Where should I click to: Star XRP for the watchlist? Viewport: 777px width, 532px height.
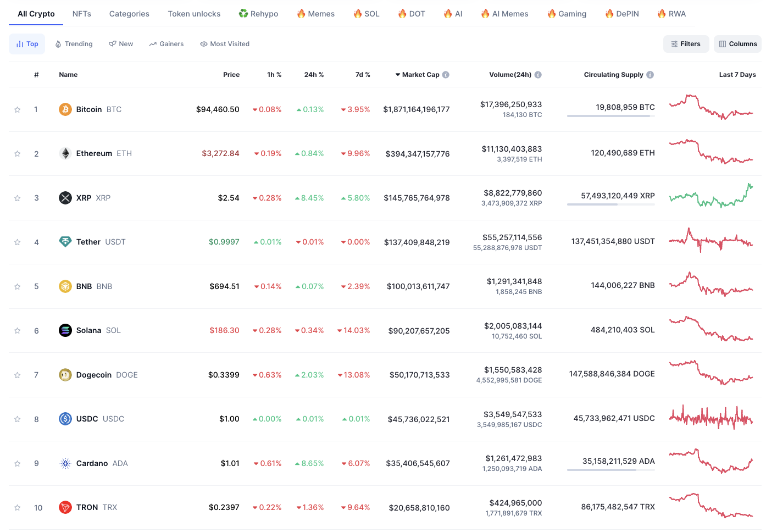pyautogui.click(x=18, y=198)
